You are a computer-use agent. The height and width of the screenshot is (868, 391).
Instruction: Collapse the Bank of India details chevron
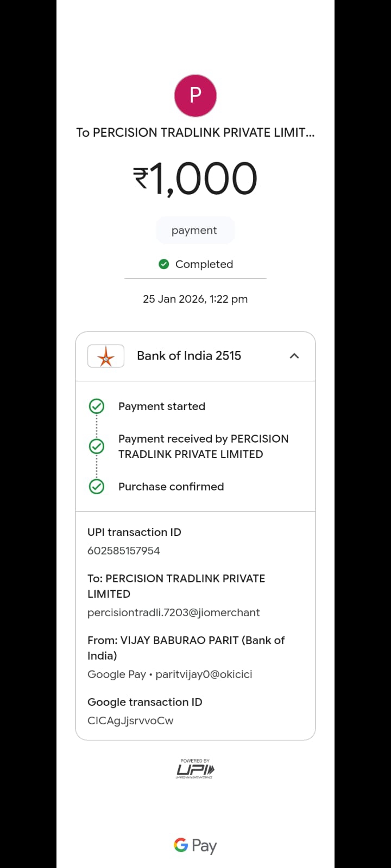click(x=294, y=356)
